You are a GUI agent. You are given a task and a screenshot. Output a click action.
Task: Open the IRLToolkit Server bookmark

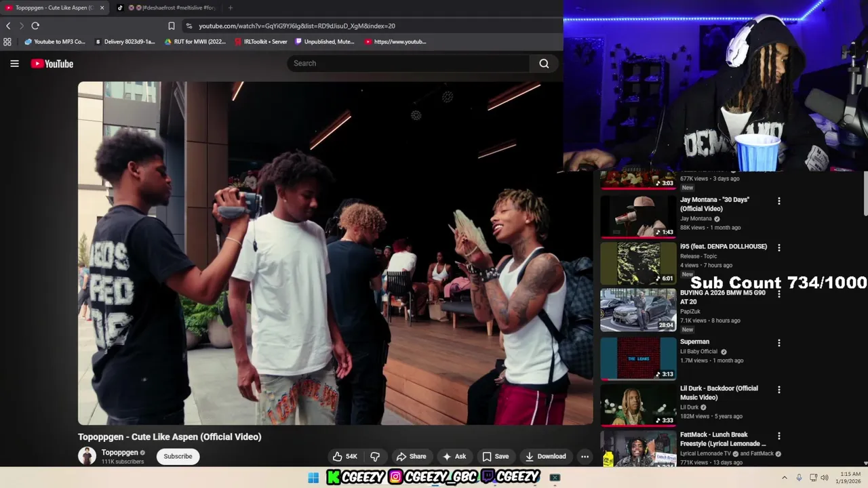click(260, 41)
